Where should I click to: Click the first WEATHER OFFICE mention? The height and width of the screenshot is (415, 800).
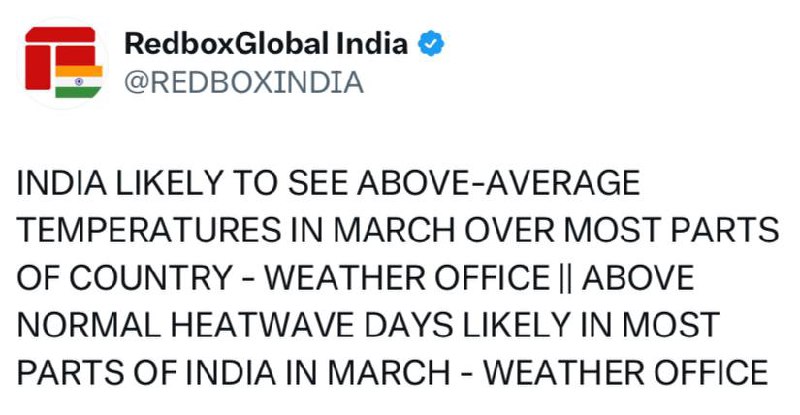coord(407,278)
